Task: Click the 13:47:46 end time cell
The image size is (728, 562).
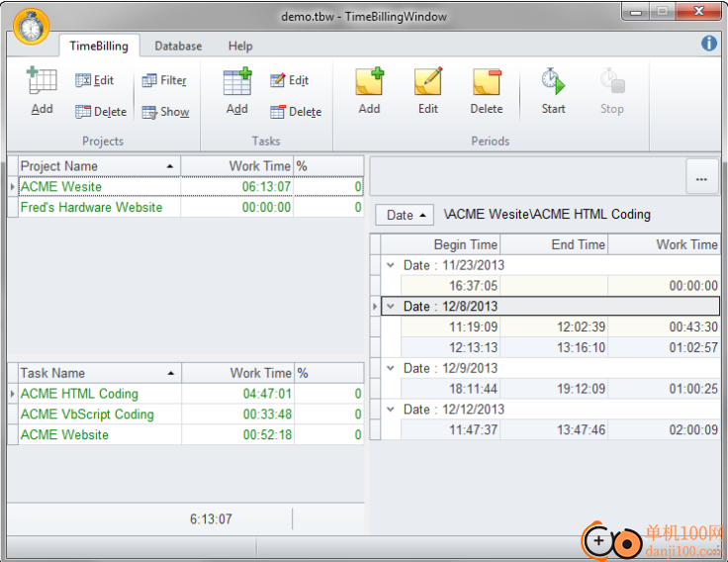Action: pos(554,429)
